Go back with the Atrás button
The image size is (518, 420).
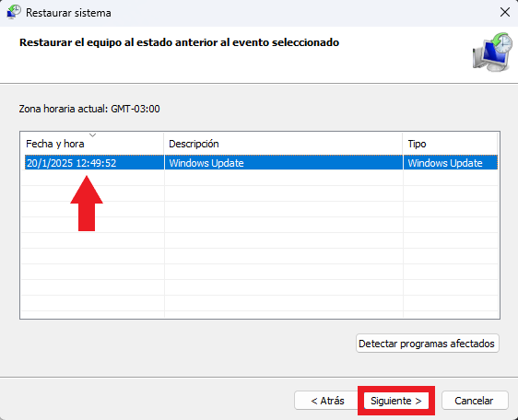(327, 401)
